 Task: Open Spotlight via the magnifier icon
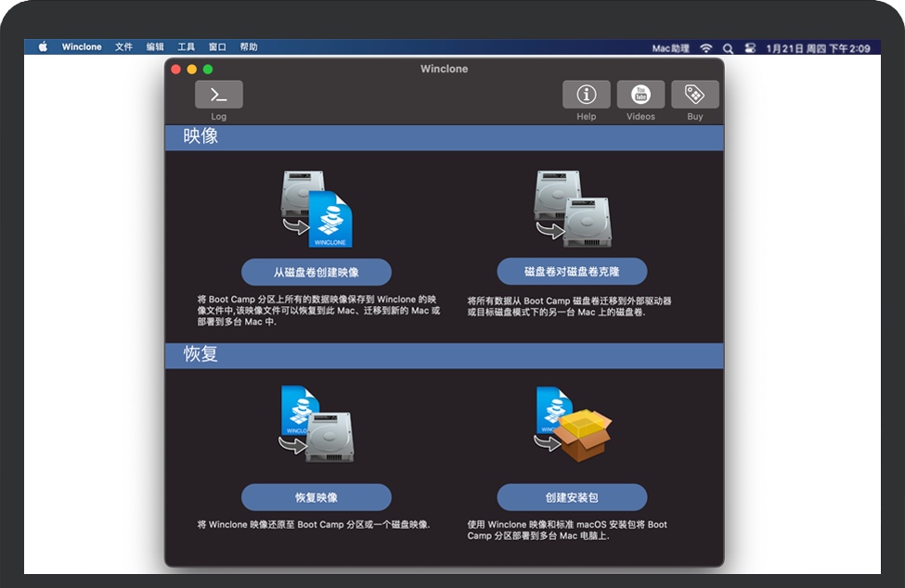[x=728, y=45]
